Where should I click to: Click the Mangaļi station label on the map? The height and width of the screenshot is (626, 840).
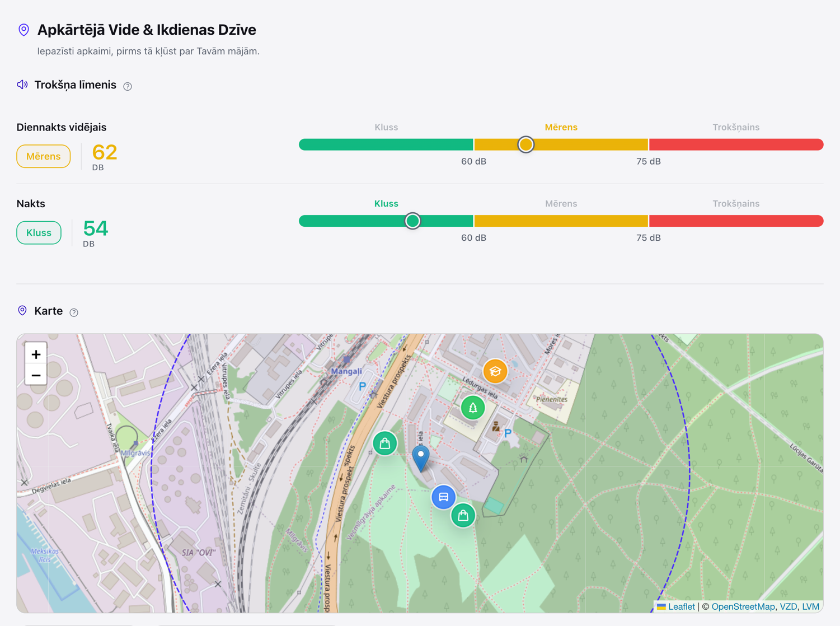tap(346, 371)
